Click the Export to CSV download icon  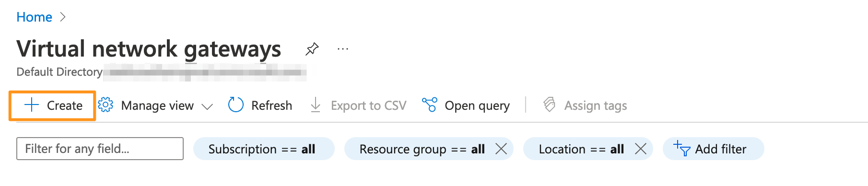316,105
